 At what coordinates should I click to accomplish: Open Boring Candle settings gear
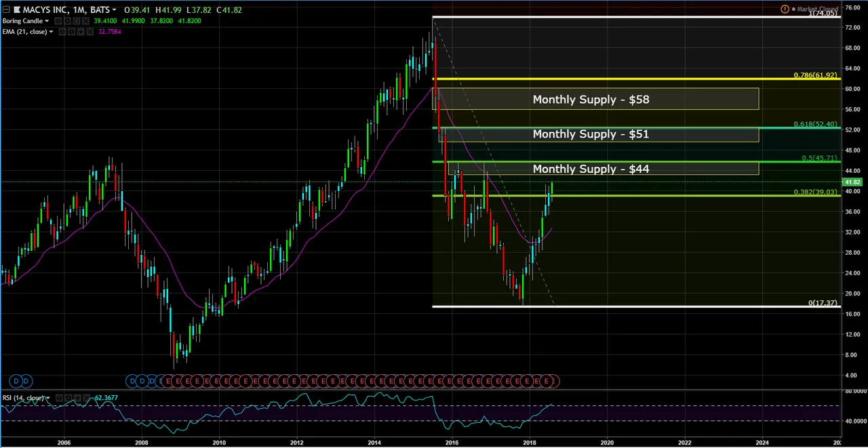67,21
